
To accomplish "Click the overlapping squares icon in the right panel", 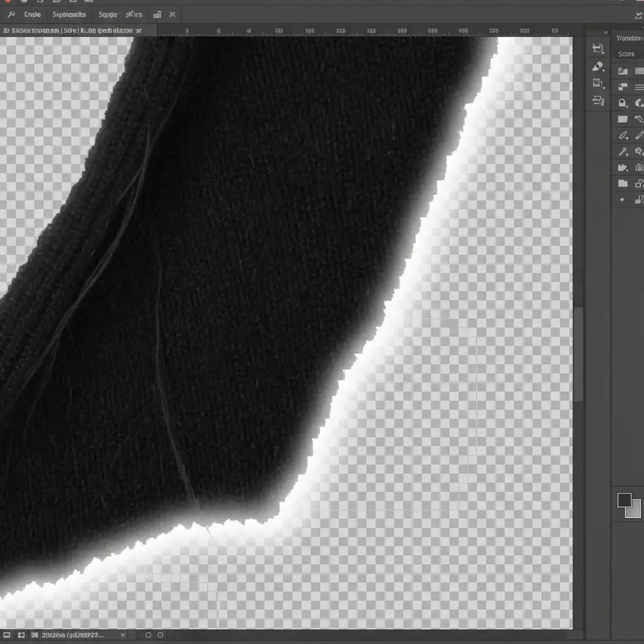I will click(x=639, y=184).
